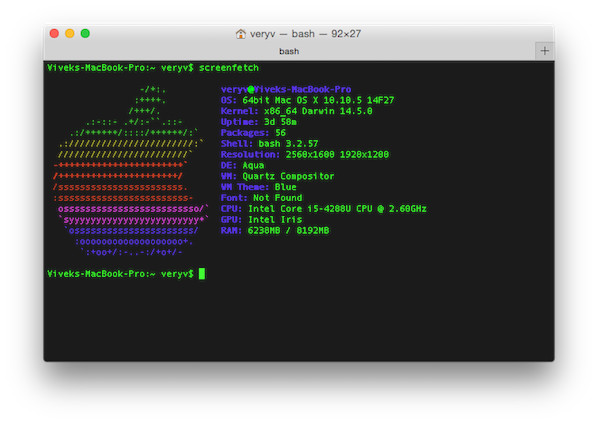Click the green cursor block at prompt
This screenshot has height=424, width=598.
coord(202,274)
